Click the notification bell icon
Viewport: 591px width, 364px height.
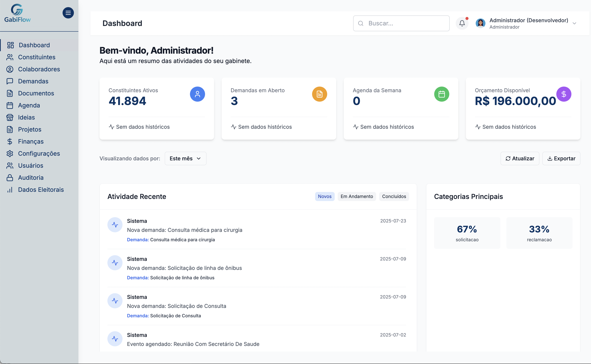click(462, 23)
